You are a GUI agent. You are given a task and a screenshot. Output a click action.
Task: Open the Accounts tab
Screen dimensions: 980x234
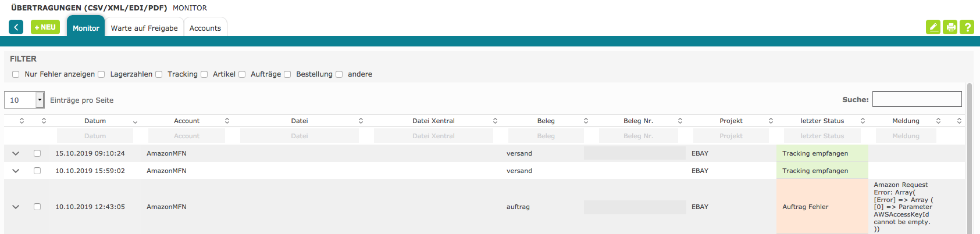pos(205,28)
